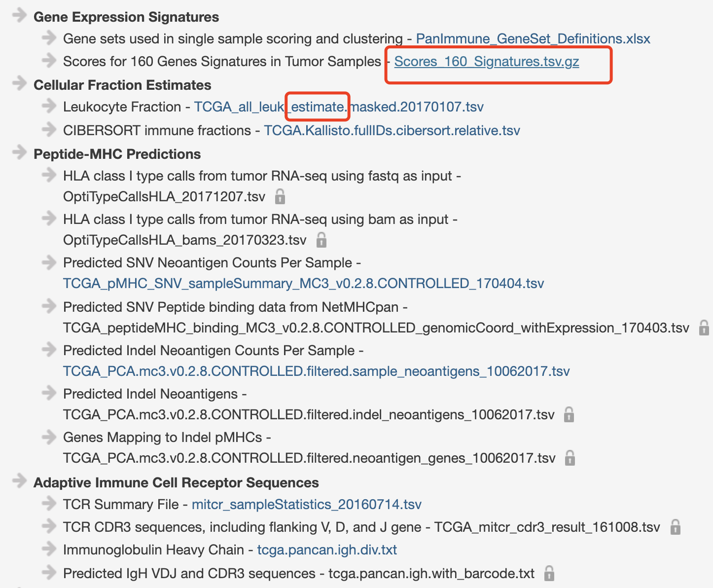Click arrow bullet beside Adaptive Immune Cell Receptor Sequences
The width and height of the screenshot is (713, 588).
(19, 481)
